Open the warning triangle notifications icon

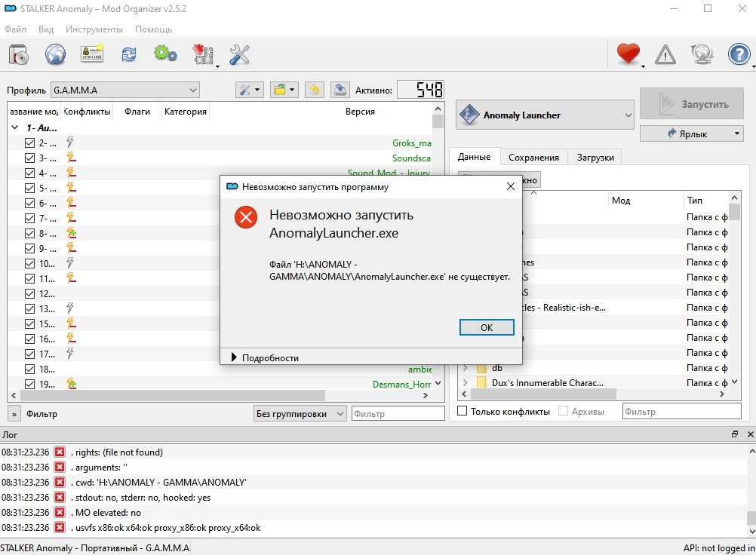665,54
